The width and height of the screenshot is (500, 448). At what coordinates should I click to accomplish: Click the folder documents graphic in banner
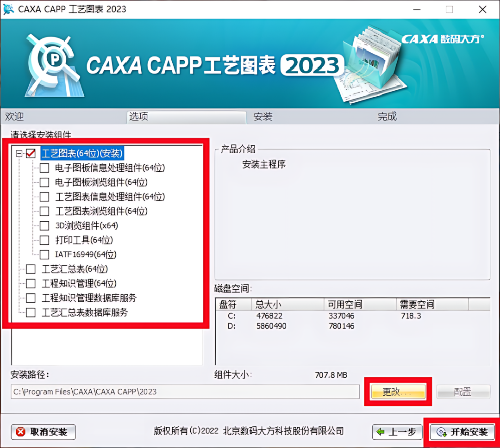pos(370,65)
